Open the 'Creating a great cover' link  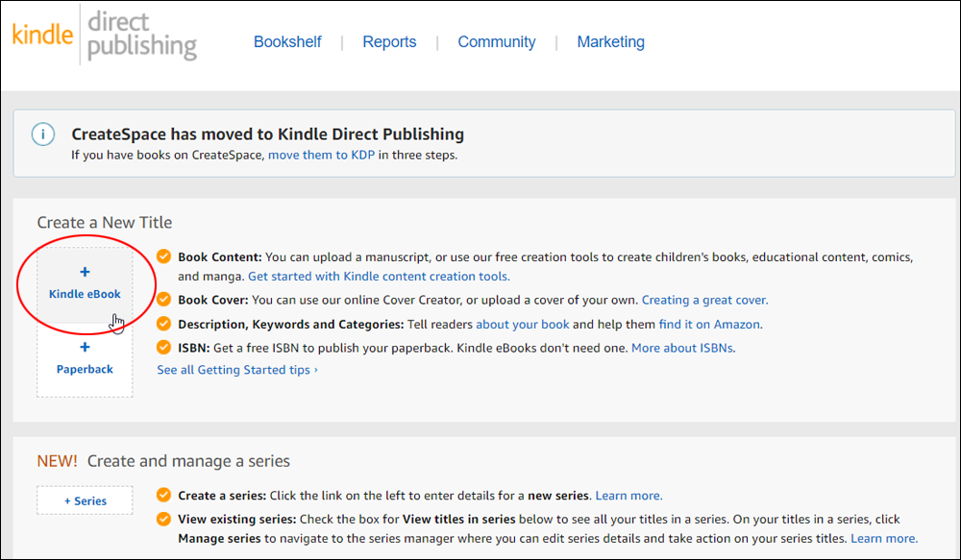pos(704,301)
